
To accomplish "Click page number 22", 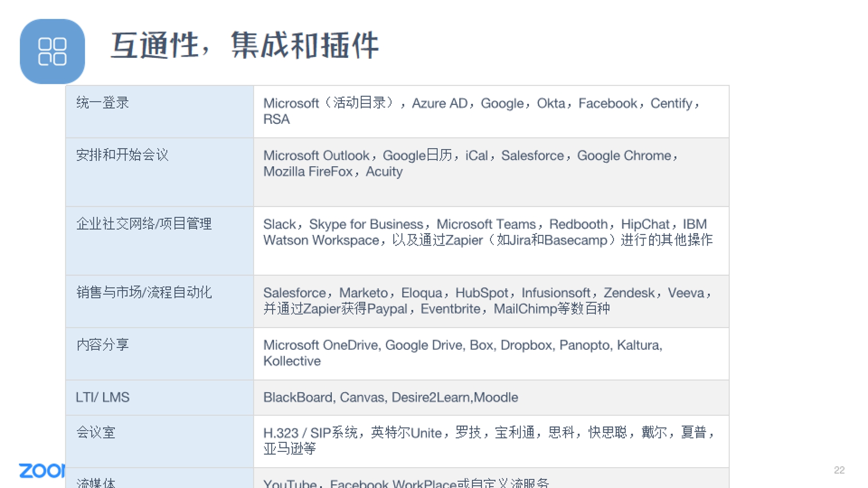I will (839, 470).
